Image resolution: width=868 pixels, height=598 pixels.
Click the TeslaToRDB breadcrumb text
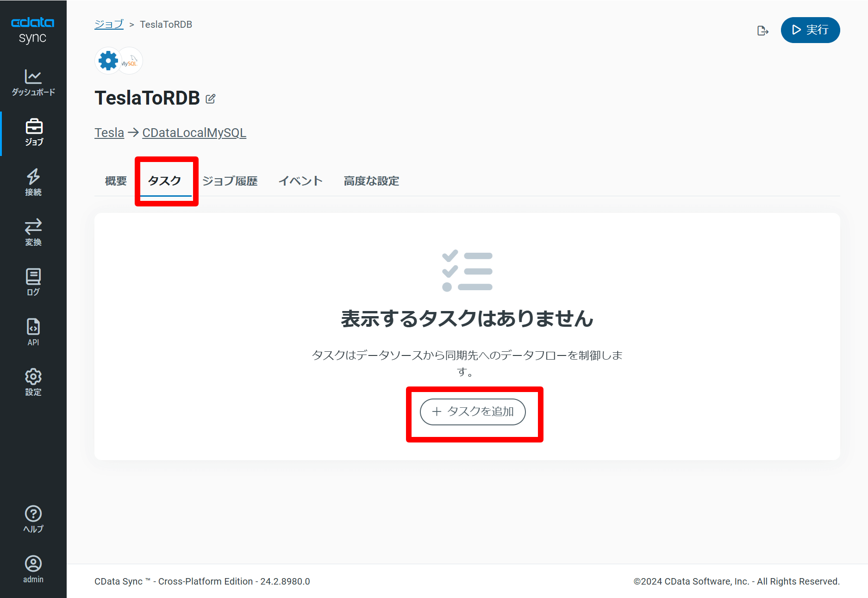coord(166,25)
